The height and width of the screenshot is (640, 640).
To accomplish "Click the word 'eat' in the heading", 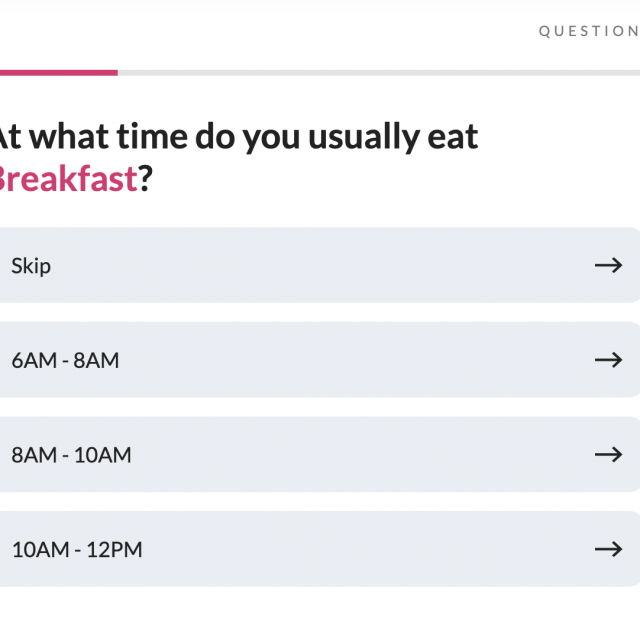I will click(453, 137).
